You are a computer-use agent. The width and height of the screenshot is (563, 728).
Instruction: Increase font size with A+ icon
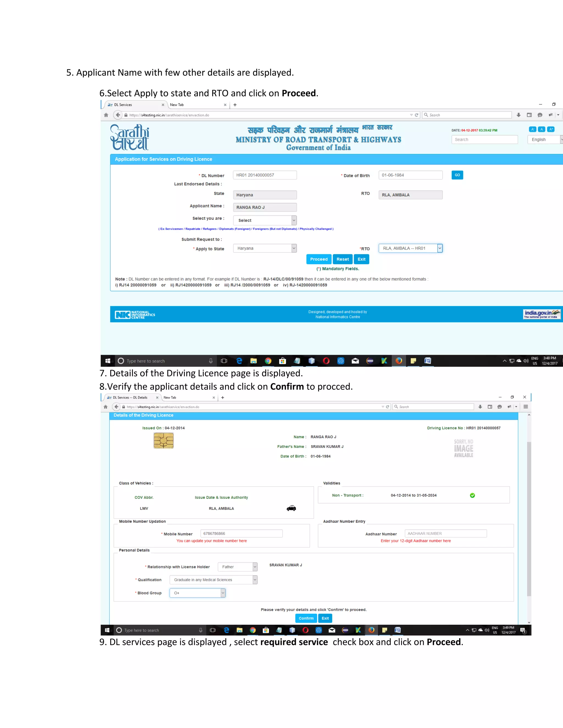coord(551,129)
